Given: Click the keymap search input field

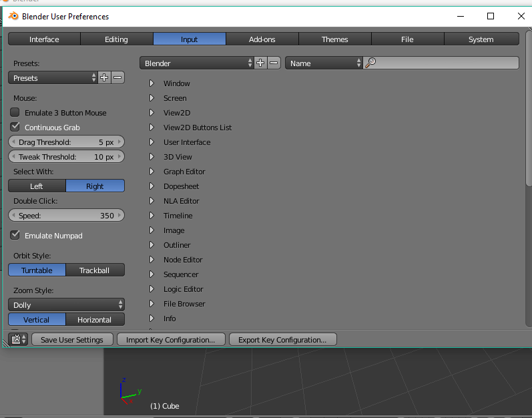Looking at the screenshot, I should pyautogui.click(x=441, y=63).
